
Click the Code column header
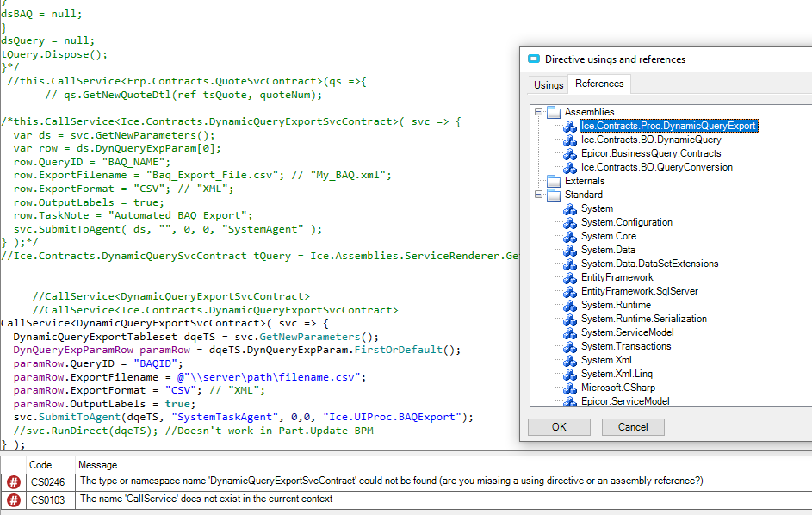click(x=40, y=465)
